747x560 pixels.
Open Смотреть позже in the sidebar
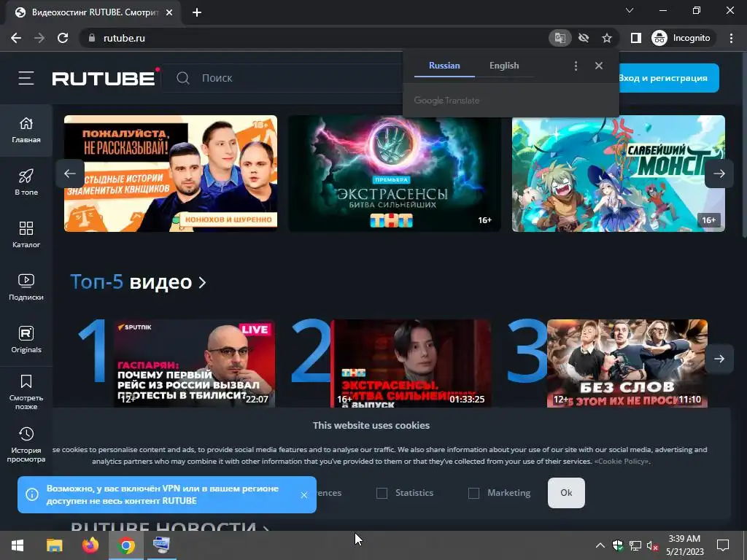26,392
